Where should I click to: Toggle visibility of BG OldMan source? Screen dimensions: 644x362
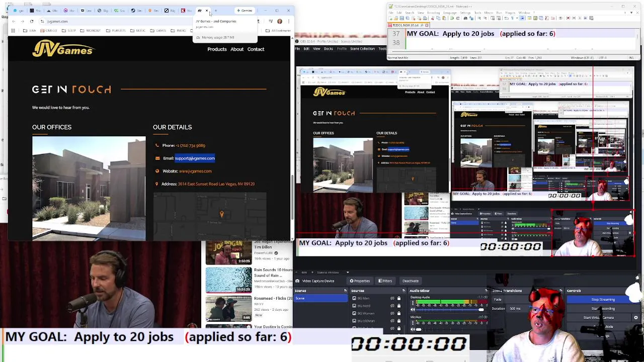click(x=392, y=321)
